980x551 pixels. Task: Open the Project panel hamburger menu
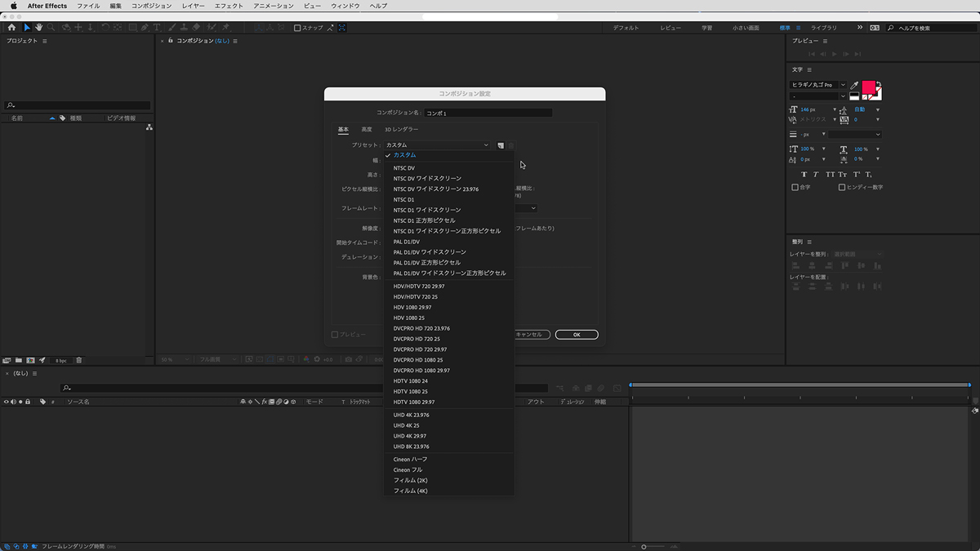point(45,41)
